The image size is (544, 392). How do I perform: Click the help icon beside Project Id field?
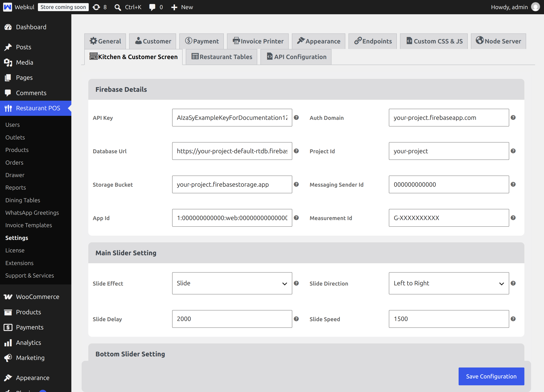coord(513,151)
